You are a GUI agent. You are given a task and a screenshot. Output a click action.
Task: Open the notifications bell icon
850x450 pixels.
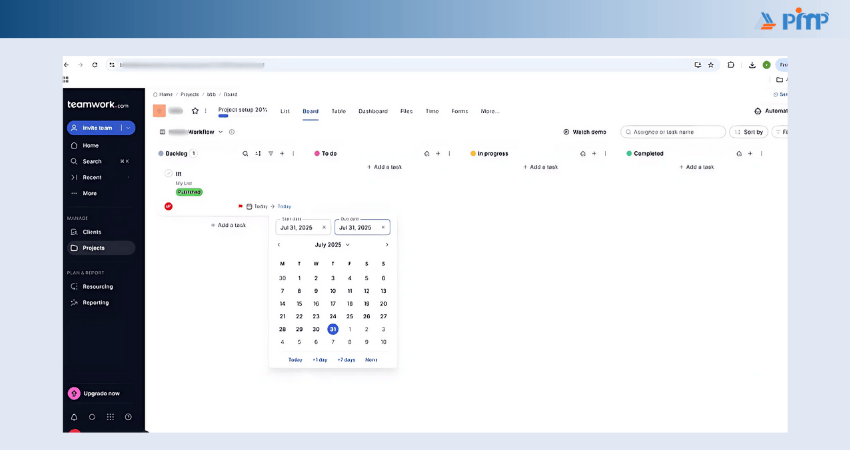click(74, 417)
